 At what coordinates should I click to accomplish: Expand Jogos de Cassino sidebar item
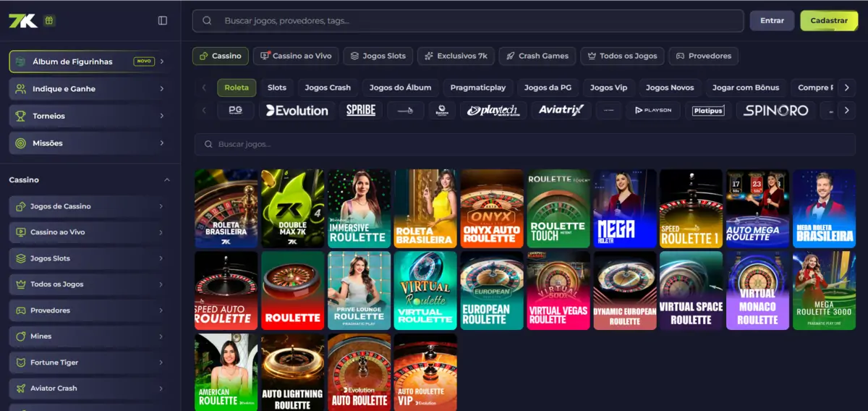tap(90, 206)
